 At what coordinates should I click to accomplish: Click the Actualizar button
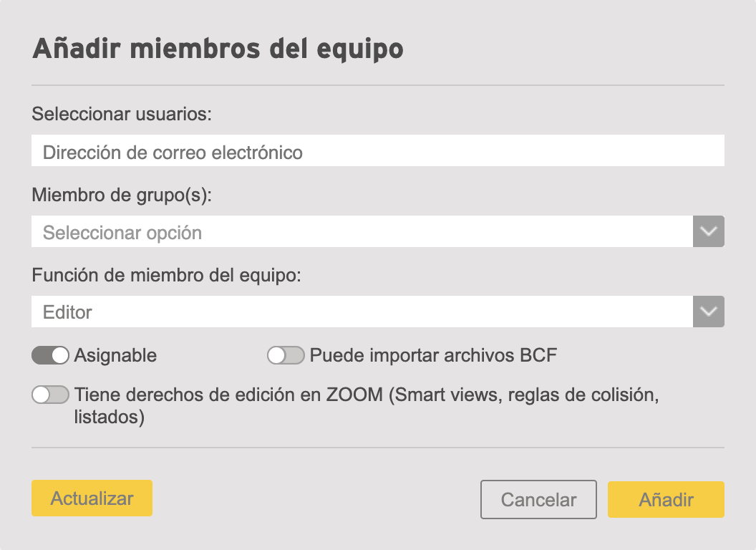coord(92,498)
